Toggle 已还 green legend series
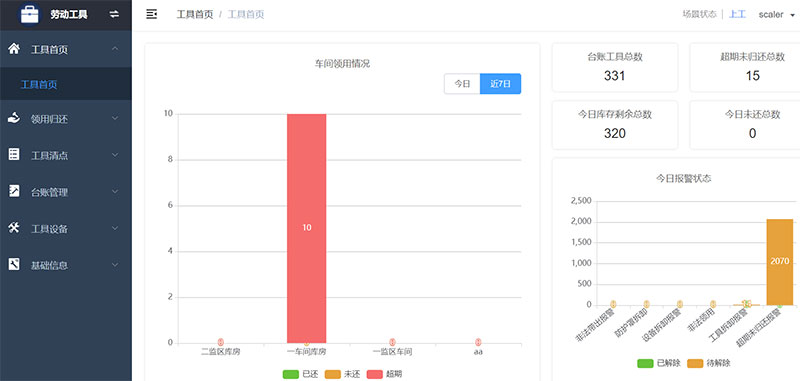 [x=291, y=374]
